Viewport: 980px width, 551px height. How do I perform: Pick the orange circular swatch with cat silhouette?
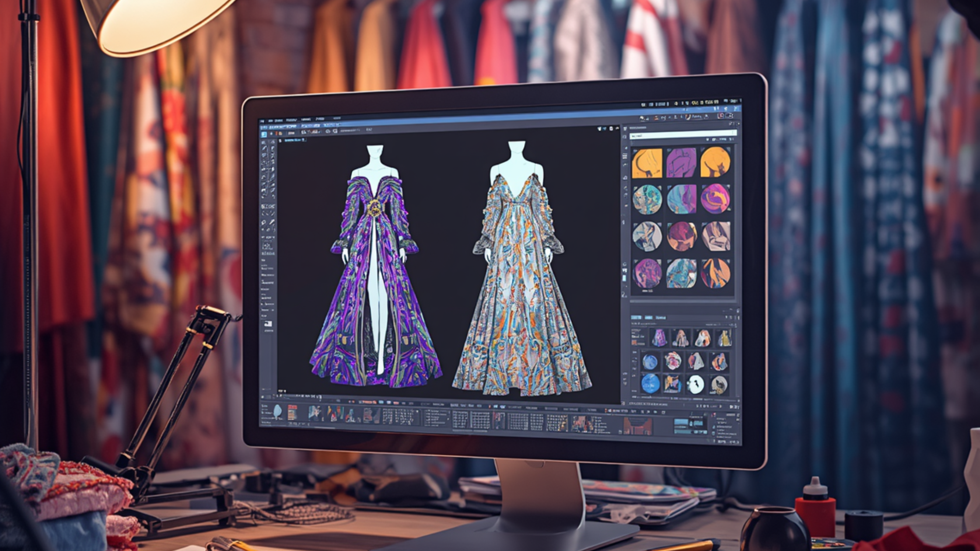pyautogui.click(x=715, y=162)
